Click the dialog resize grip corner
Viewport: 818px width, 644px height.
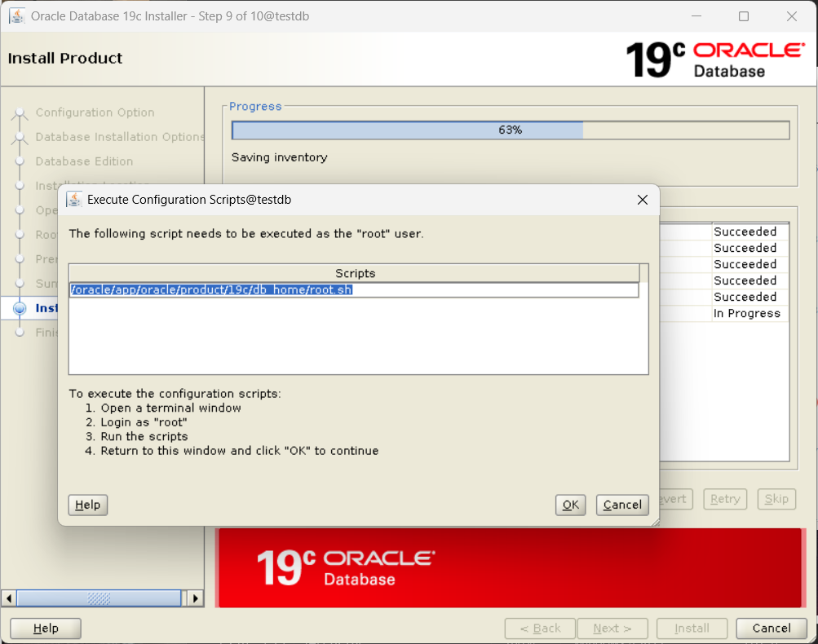pyautogui.click(x=655, y=522)
